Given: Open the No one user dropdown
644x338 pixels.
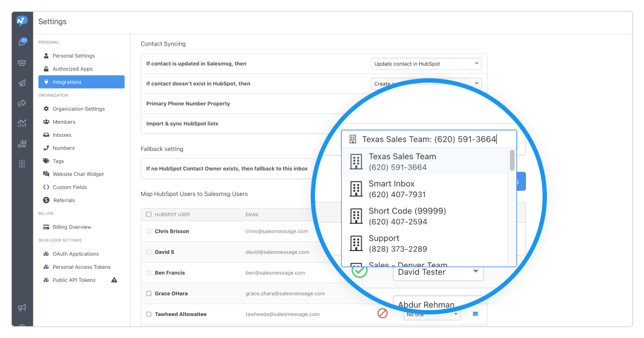Looking at the screenshot, I should click(432, 314).
